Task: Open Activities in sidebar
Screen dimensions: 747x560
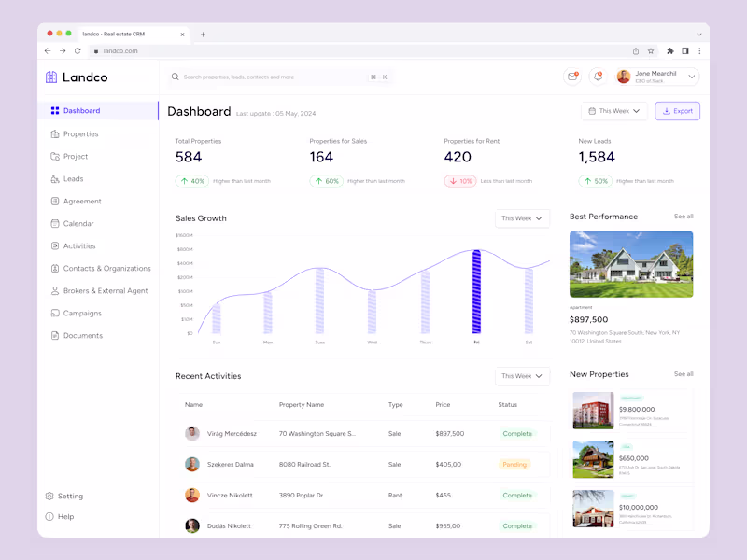Action: coord(79,245)
